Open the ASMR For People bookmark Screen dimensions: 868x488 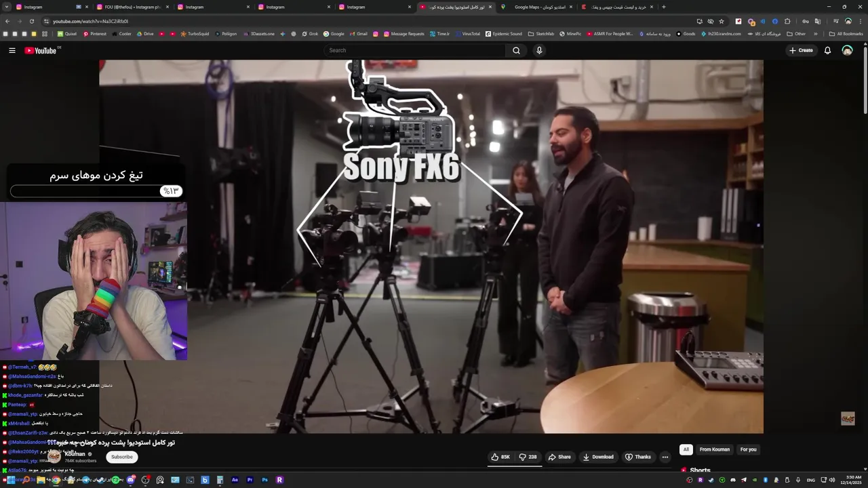point(610,34)
